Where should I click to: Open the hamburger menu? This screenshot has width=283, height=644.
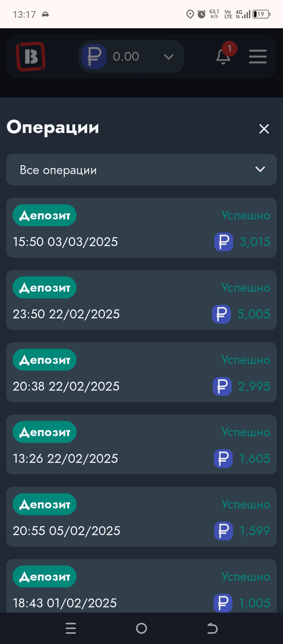coord(258,57)
